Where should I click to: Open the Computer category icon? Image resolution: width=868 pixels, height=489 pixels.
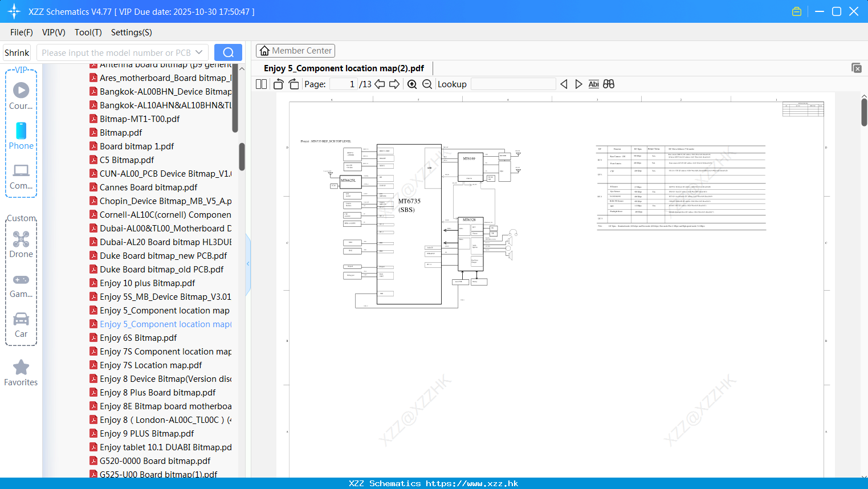(x=21, y=176)
